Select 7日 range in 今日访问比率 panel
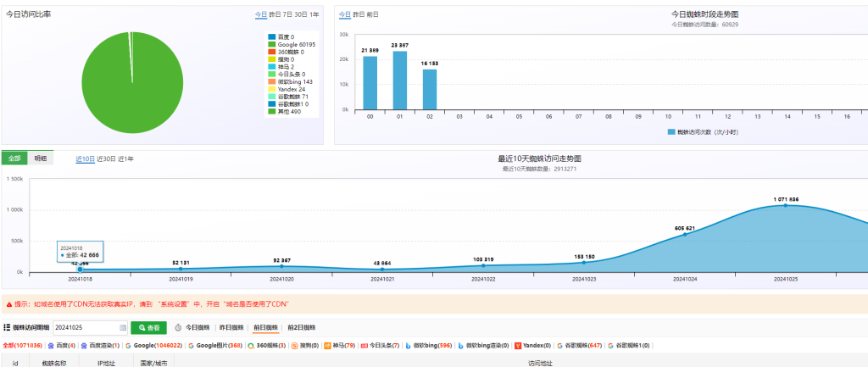The width and height of the screenshot is (868, 367). click(287, 14)
